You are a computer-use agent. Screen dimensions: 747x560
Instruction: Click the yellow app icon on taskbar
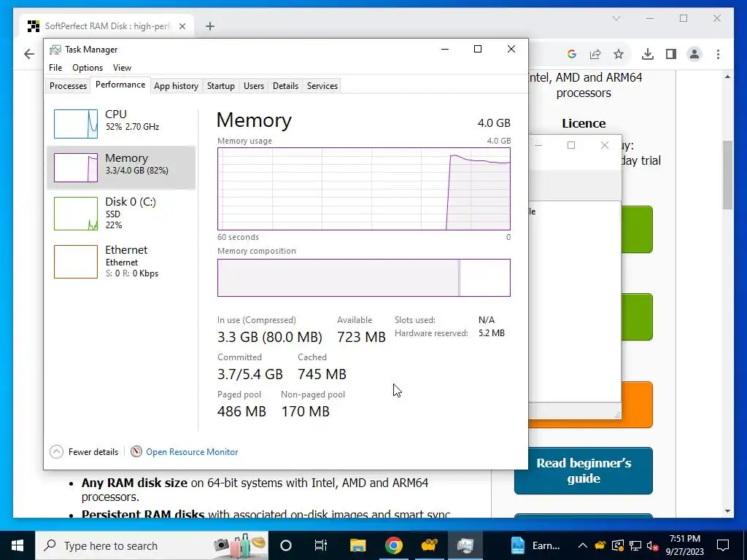[429, 545]
